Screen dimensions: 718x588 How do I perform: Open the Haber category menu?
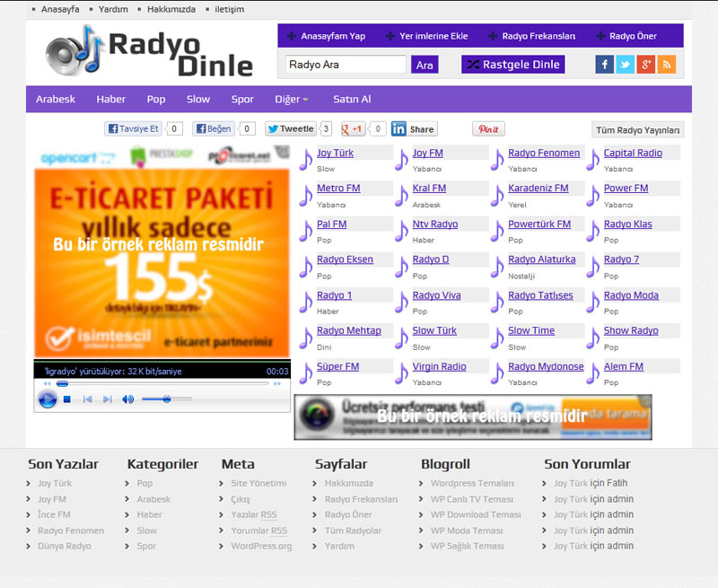110,99
